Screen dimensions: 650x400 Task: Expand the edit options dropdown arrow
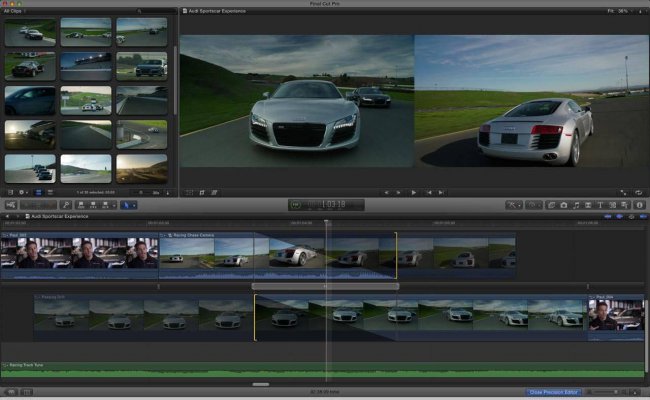point(114,205)
